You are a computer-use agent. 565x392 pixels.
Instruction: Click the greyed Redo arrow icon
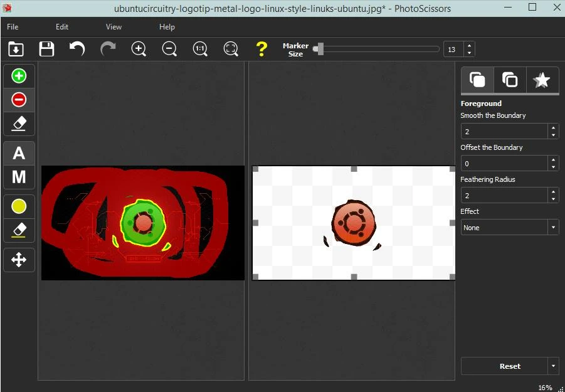pyautogui.click(x=108, y=49)
